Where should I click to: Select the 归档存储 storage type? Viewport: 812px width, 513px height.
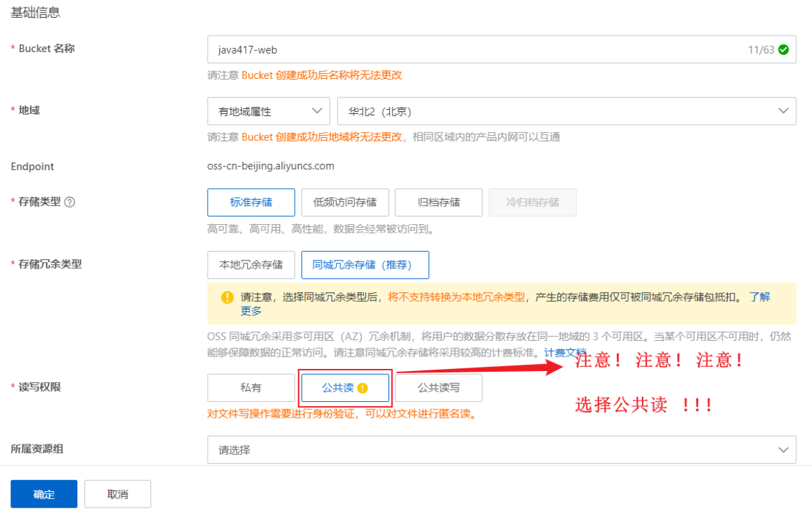point(438,202)
